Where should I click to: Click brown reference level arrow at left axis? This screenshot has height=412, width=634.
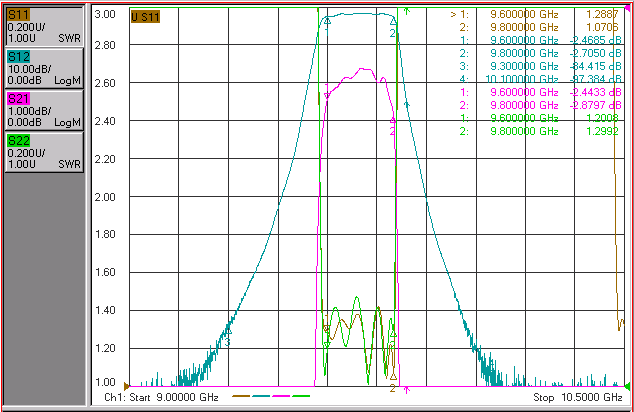(127, 386)
